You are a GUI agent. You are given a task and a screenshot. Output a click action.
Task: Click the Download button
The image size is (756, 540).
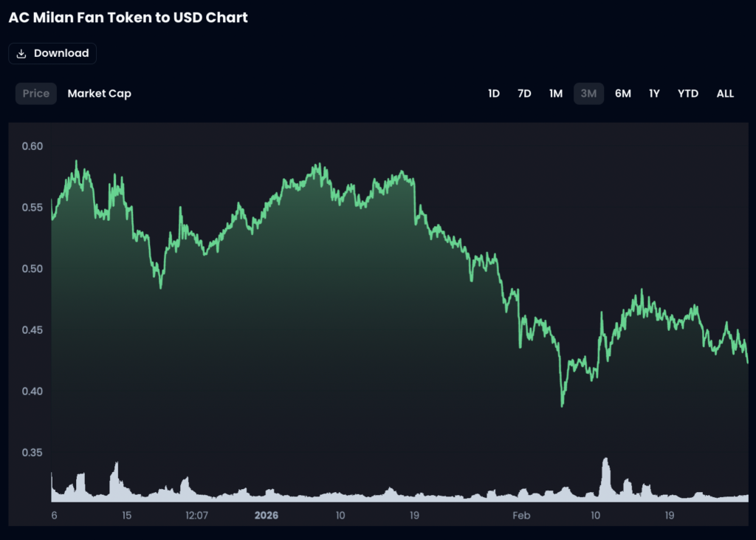(52, 54)
